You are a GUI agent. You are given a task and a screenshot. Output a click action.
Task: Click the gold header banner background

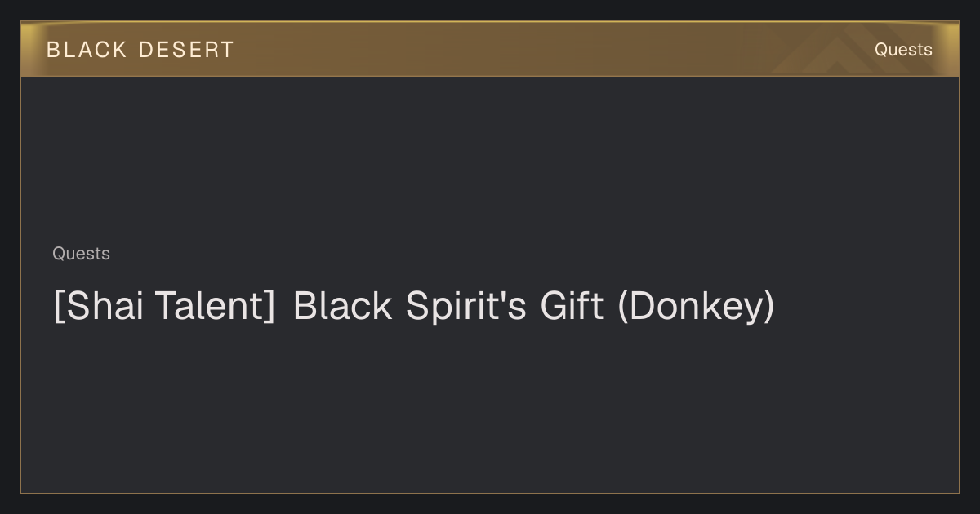(490, 49)
